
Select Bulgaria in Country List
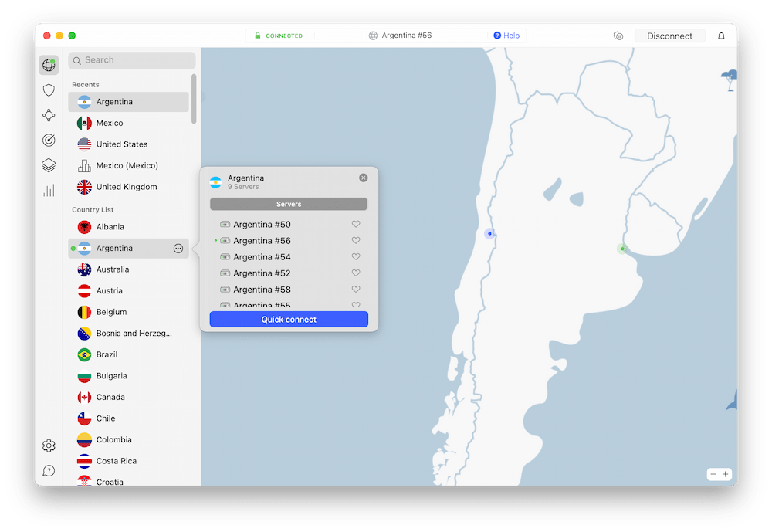tap(128, 376)
